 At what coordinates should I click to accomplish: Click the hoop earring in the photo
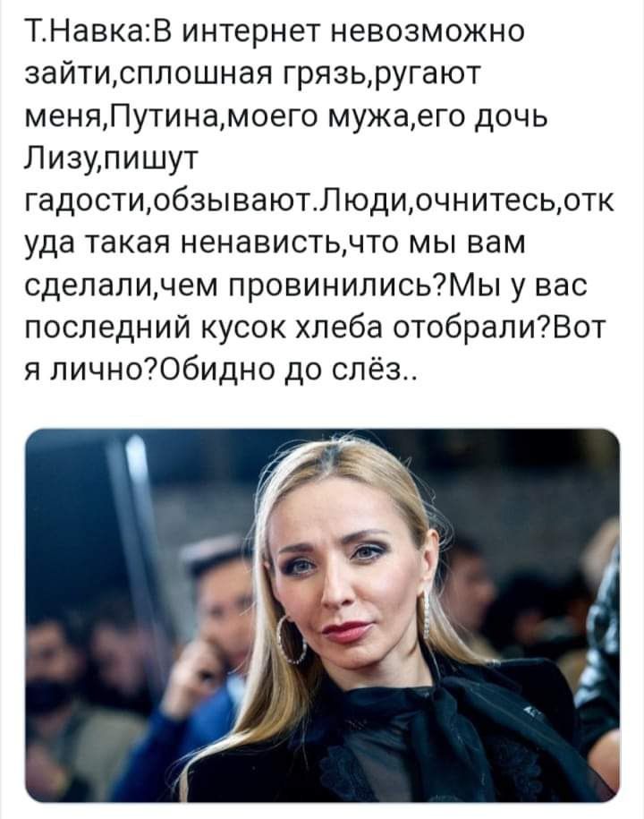[291, 640]
